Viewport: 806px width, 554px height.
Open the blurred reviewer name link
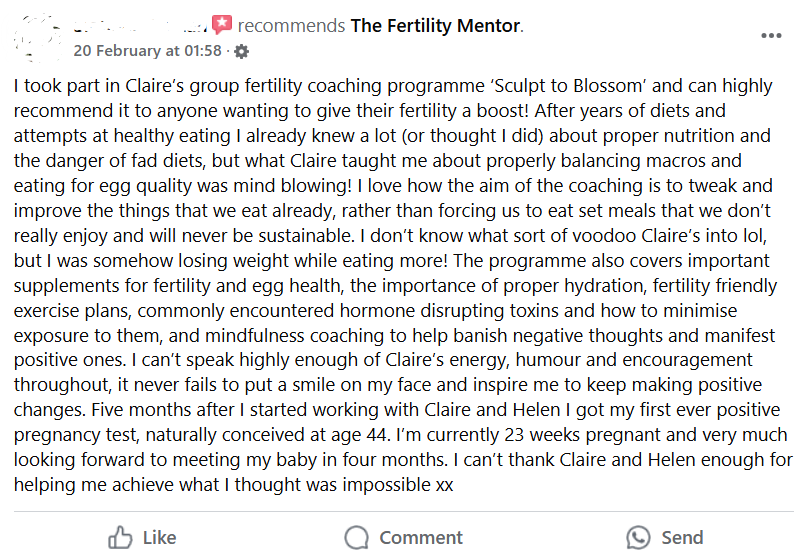pyautogui.click(x=140, y=25)
